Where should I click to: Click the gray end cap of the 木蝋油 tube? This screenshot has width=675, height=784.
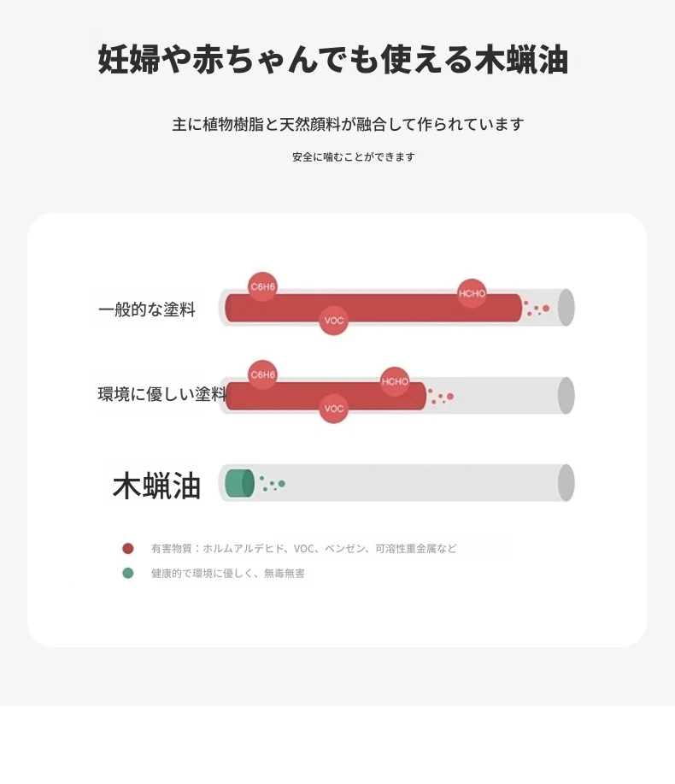[x=566, y=483]
